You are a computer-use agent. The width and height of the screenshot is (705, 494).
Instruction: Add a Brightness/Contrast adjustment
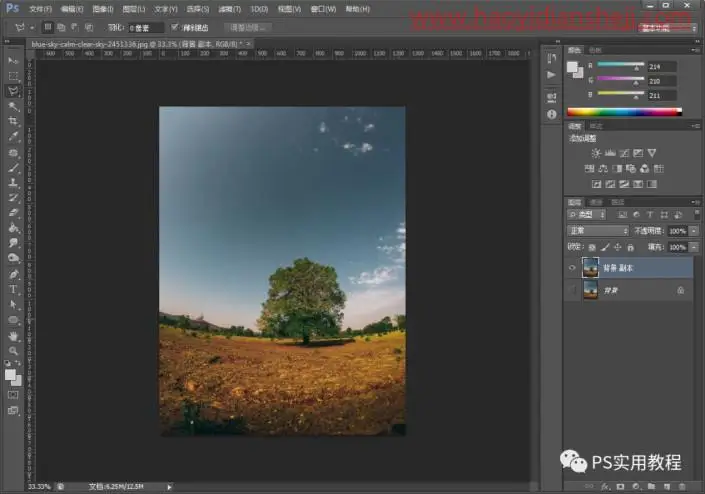click(596, 153)
